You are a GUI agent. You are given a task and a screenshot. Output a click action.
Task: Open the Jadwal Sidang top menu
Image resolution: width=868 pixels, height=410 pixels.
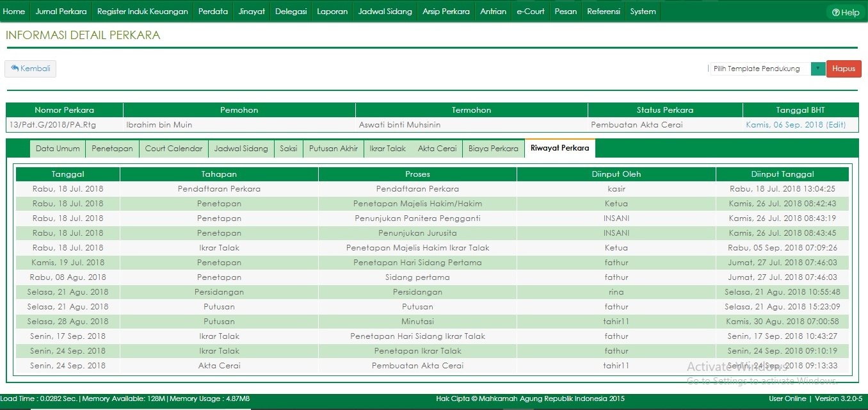click(385, 12)
